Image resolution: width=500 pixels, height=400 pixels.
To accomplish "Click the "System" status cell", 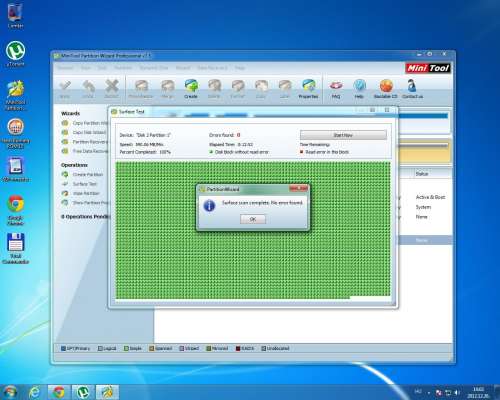I will click(x=423, y=207).
